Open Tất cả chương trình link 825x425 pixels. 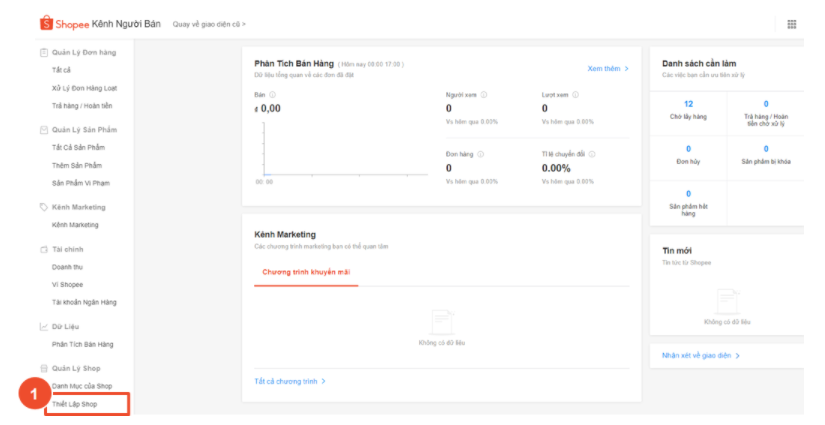290,381
